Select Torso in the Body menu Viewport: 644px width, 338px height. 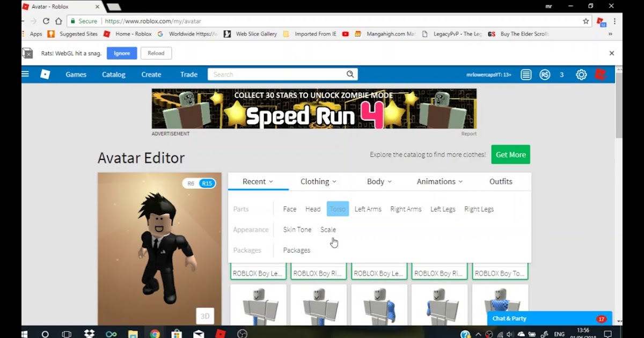[338, 209]
